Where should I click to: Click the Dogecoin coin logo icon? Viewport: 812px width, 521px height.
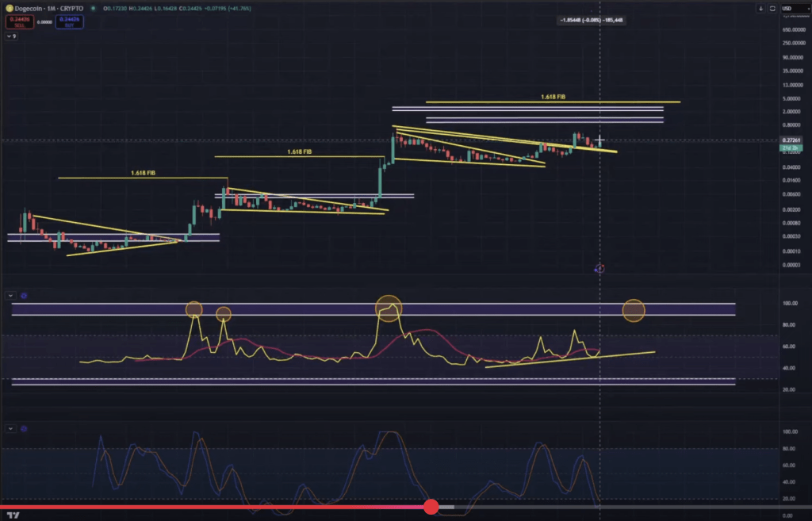coord(10,8)
